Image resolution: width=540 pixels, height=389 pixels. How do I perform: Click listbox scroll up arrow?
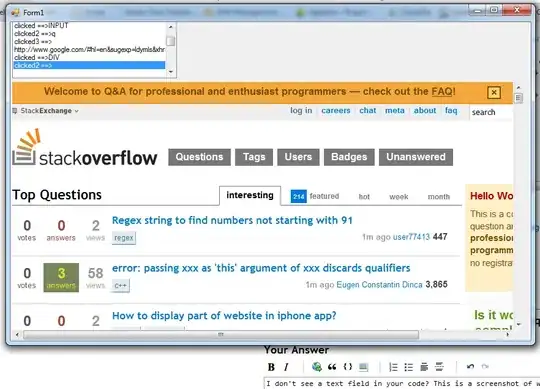pos(170,27)
